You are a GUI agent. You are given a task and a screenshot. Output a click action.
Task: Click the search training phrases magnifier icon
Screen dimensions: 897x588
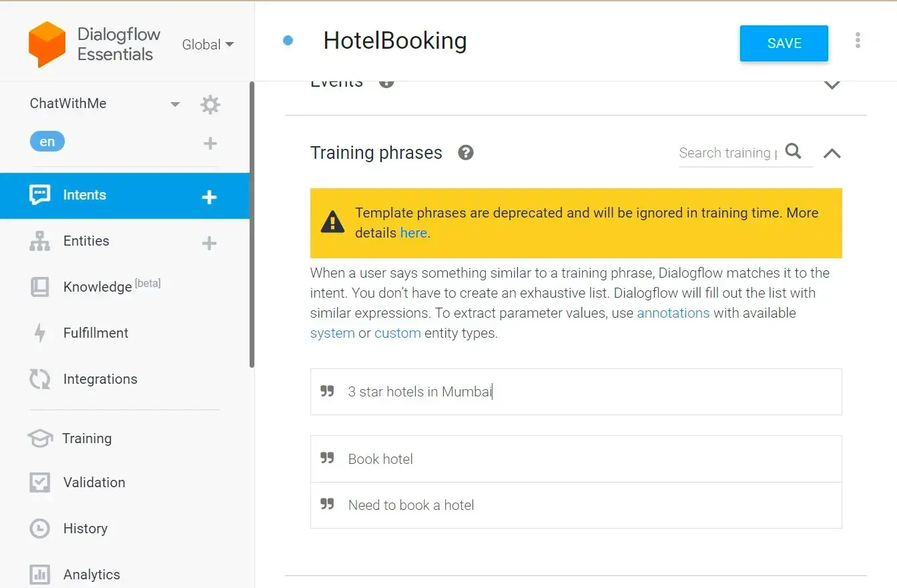tap(793, 152)
